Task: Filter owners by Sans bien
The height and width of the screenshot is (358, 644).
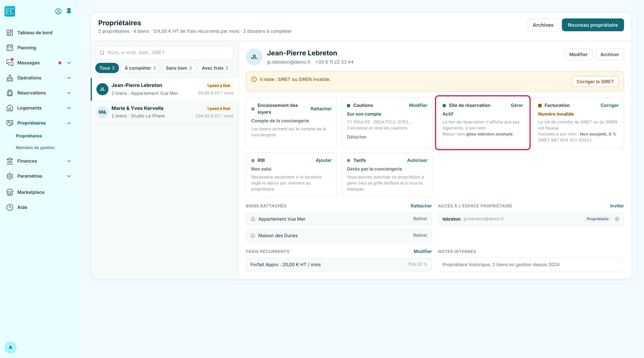Action: pos(179,68)
